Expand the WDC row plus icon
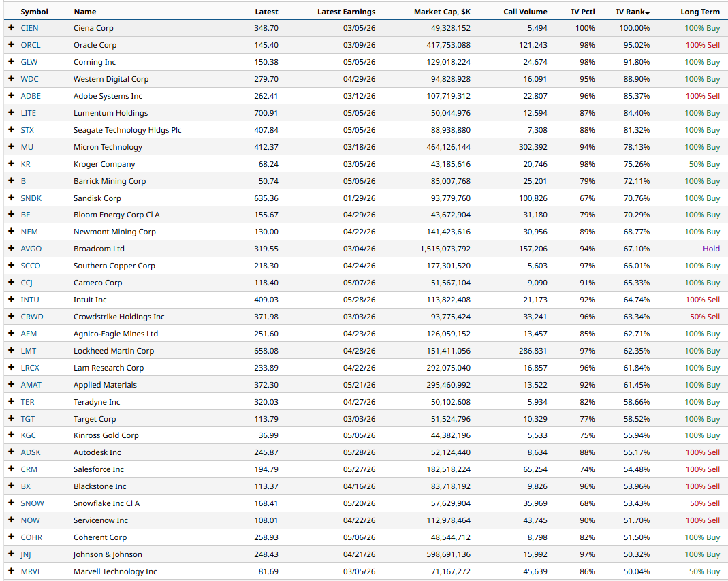The image size is (728, 581). [12, 78]
